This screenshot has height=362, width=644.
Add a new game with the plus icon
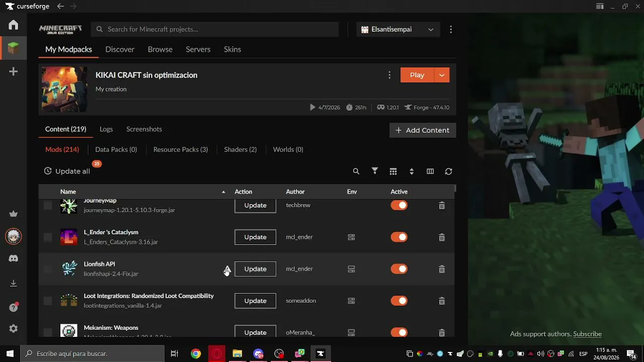(x=14, y=72)
